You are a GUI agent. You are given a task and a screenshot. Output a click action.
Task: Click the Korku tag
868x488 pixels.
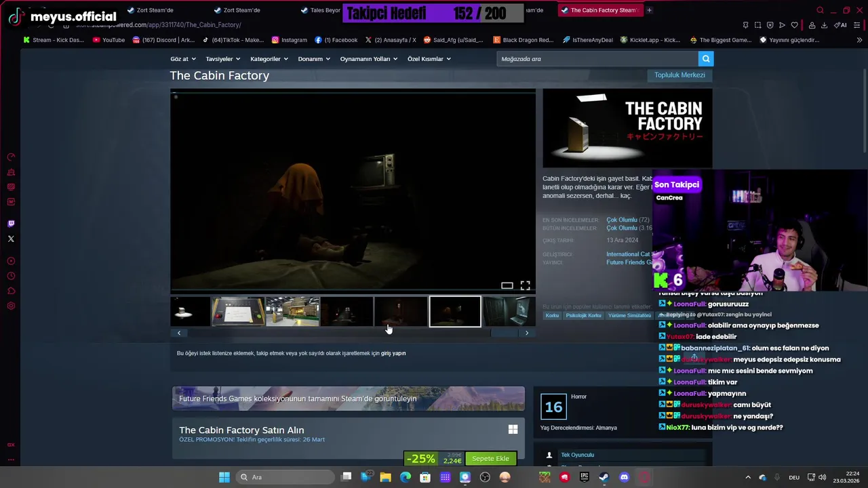[x=553, y=315]
